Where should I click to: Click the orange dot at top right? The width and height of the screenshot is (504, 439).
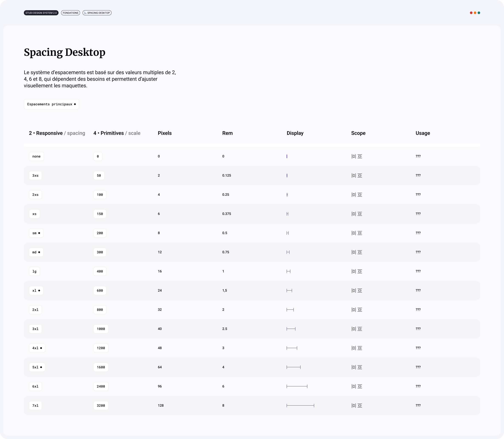point(475,13)
